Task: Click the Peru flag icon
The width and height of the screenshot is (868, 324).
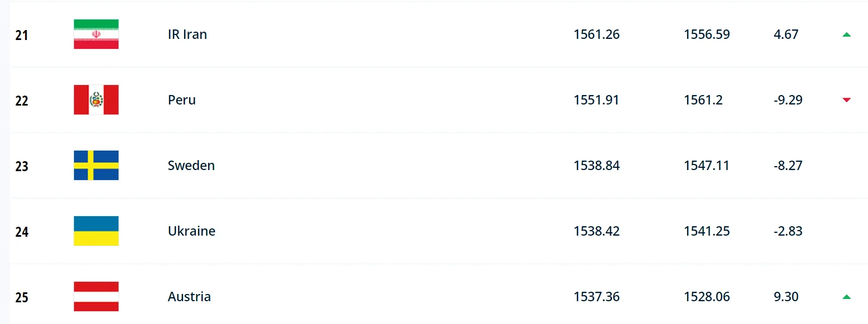Action: pyautogui.click(x=96, y=100)
